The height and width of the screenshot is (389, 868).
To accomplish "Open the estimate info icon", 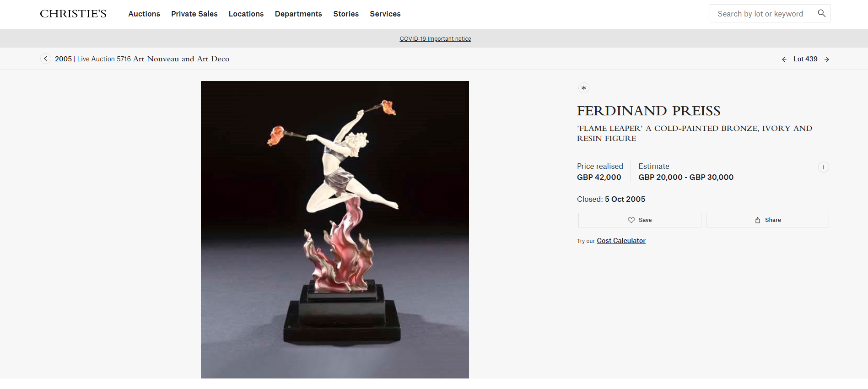I will coord(823,167).
